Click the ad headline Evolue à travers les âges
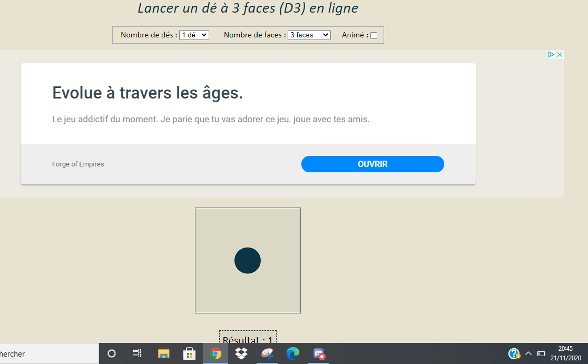 coord(148,93)
